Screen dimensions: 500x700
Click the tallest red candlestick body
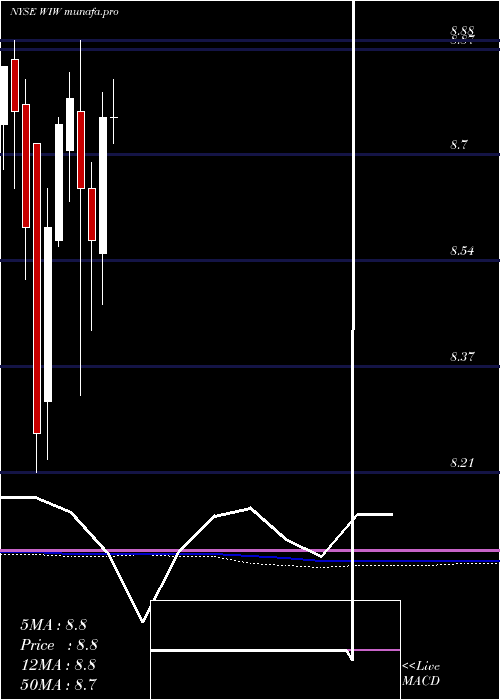[x=37, y=288]
